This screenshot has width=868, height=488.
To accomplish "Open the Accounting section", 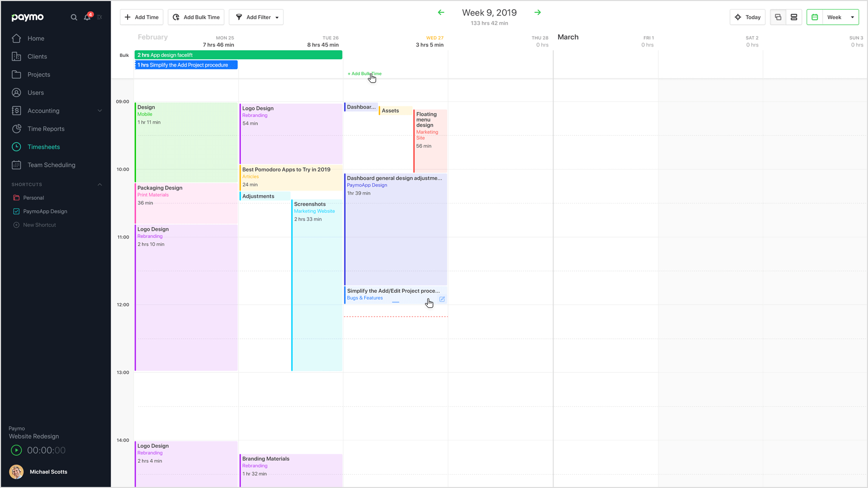I will (x=43, y=111).
